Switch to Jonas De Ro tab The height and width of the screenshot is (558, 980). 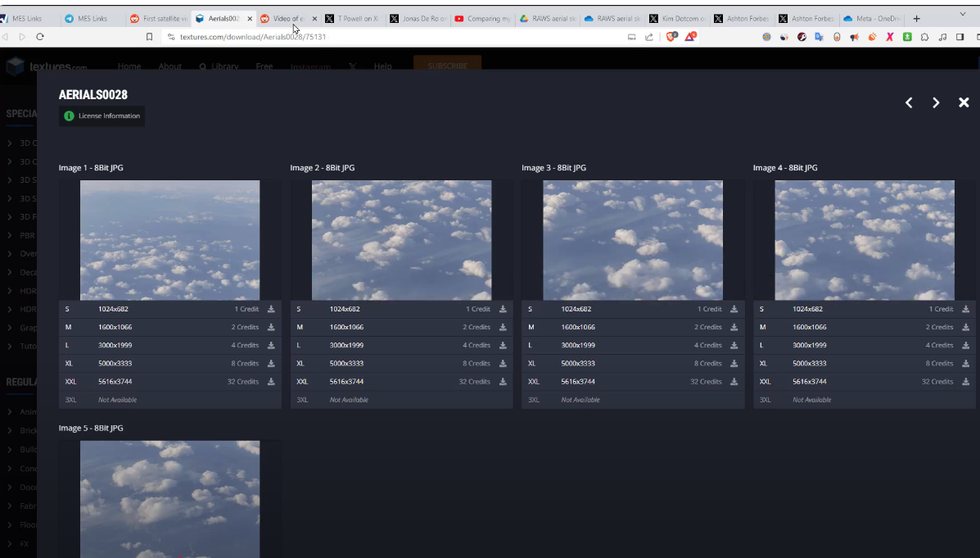click(x=418, y=19)
